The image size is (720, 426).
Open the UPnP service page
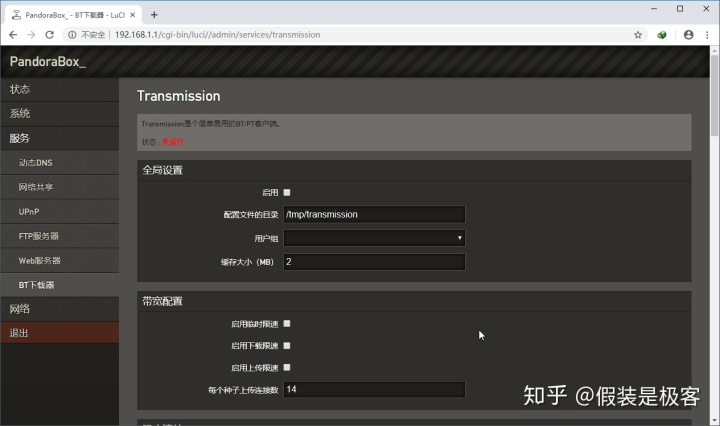coord(60,212)
